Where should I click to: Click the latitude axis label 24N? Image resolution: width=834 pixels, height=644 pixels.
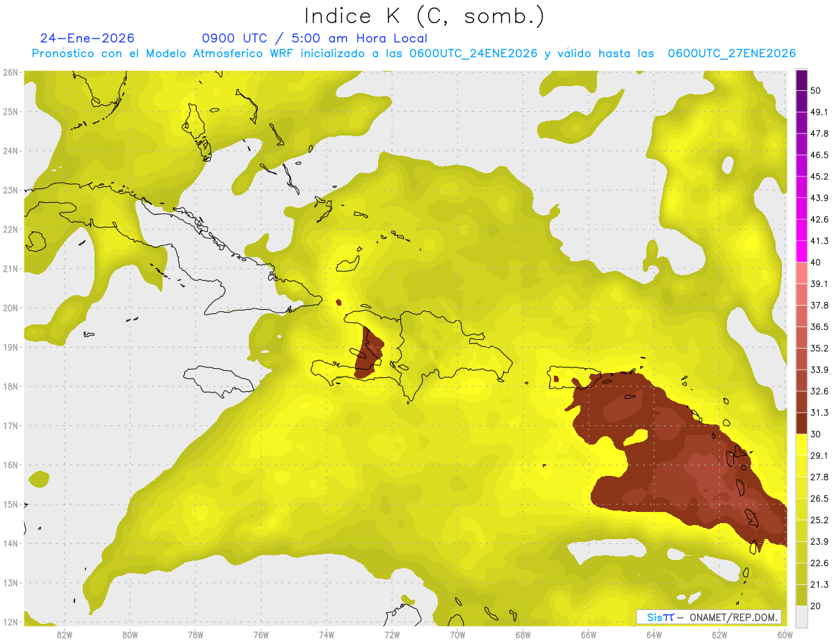pyautogui.click(x=10, y=151)
